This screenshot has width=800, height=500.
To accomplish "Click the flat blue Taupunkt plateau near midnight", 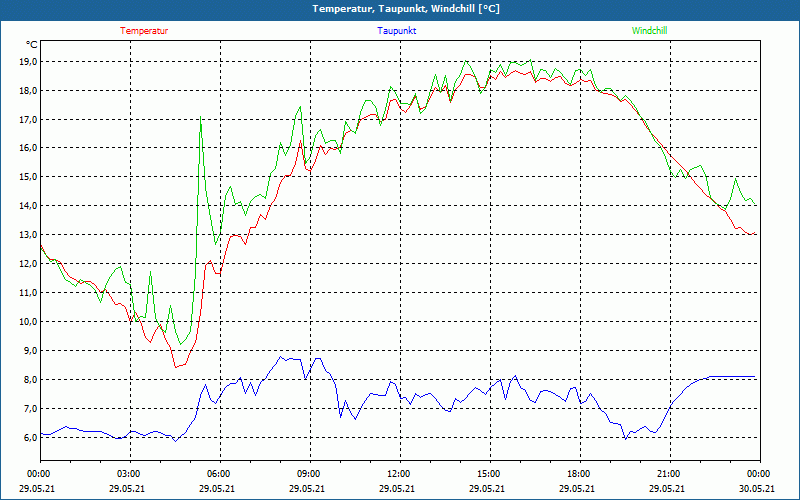I will click(x=732, y=377).
